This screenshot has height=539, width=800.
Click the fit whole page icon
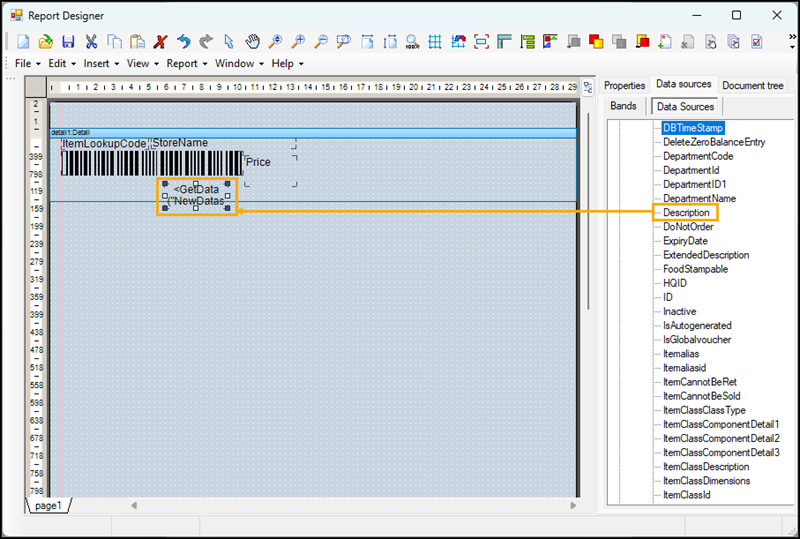pos(390,42)
